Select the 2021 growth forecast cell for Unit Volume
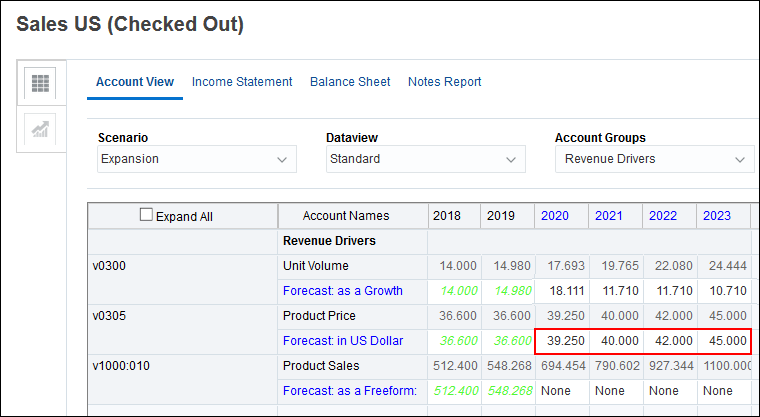This screenshot has width=760, height=417. pyautogui.click(x=617, y=291)
